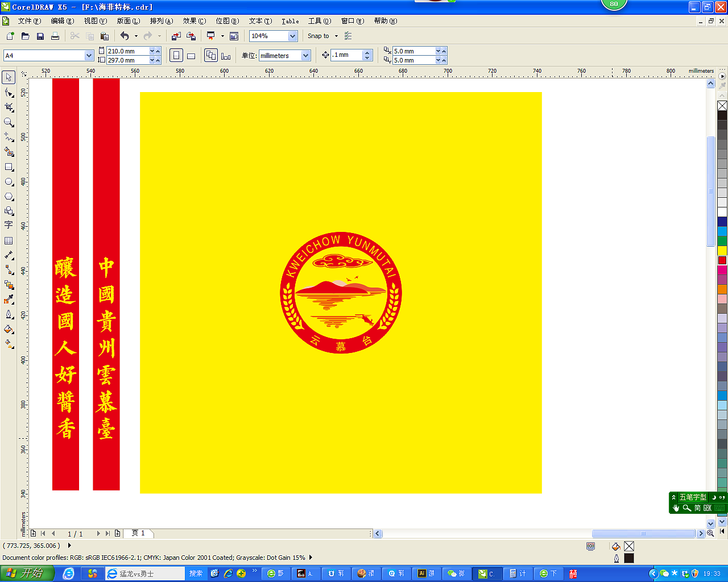The image size is (728, 582).
Task: Go to the last page
Action: pyautogui.click(x=107, y=533)
